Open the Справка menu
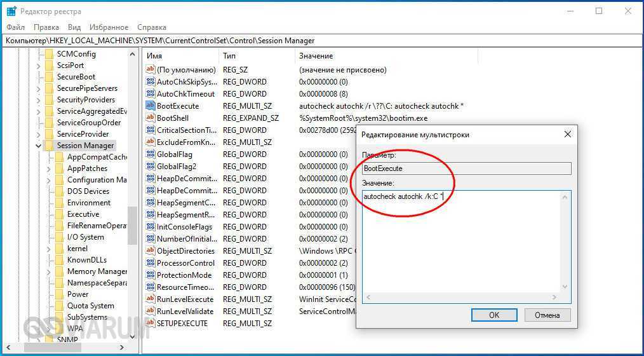Screen dimensions: 644x356 click(x=152, y=27)
